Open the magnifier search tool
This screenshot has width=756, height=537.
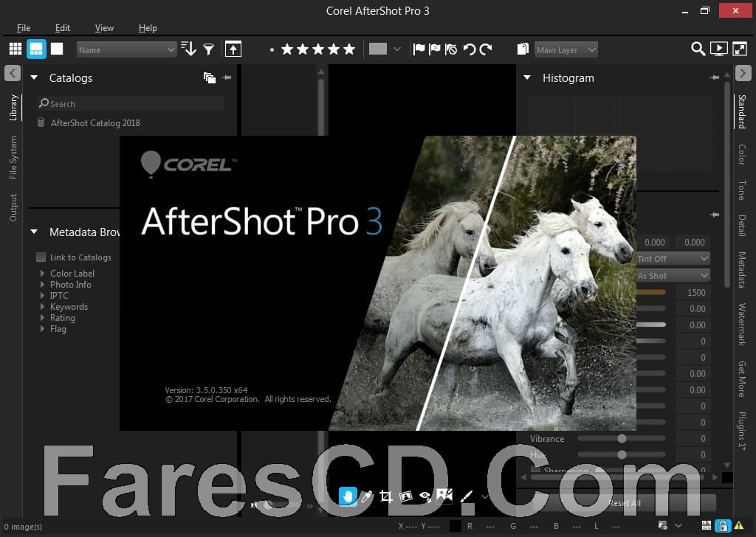tap(698, 49)
